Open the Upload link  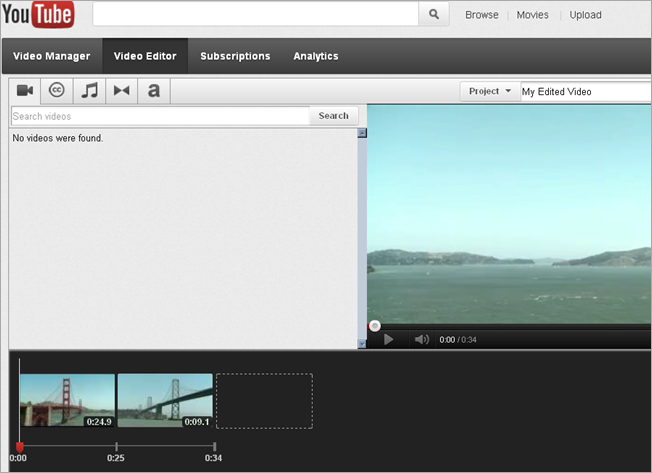(x=585, y=15)
